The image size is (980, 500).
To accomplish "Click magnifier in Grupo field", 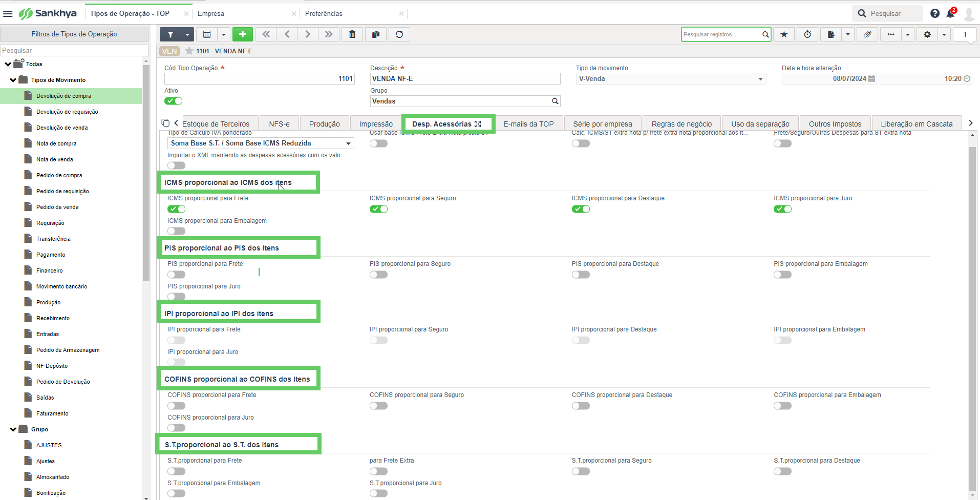I will tap(555, 101).
